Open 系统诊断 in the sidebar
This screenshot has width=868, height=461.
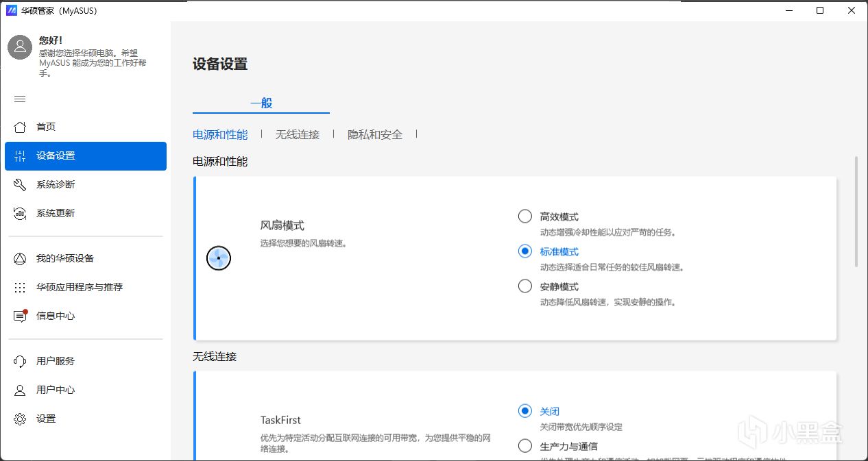point(86,185)
